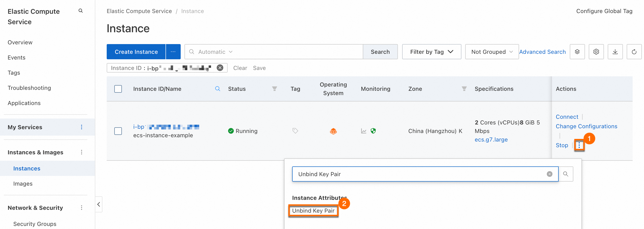Click the sidebar search magnifier icon
The width and height of the screenshot is (644, 229).
[81, 11]
